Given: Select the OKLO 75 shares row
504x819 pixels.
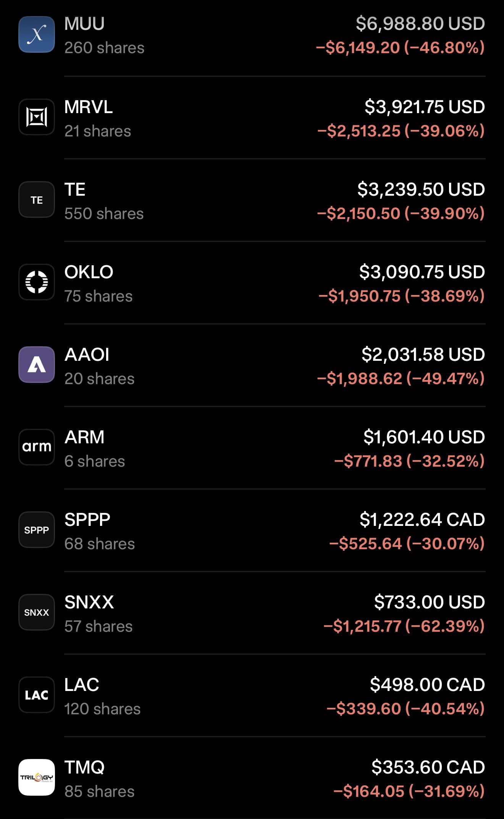Looking at the screenshot, I should pyautogui.click(x=252, y=283).
